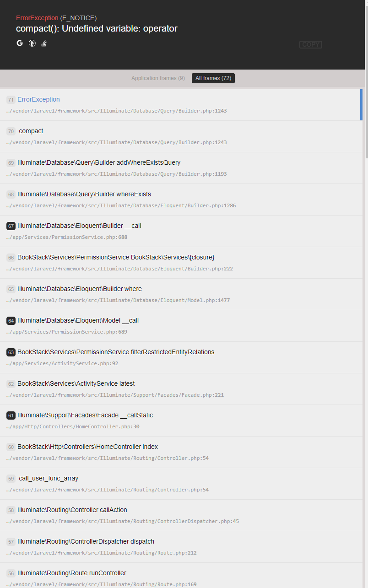Screen dimensions: 368x588
Task: Select frame 71 ErrorException
Action: (181, 105)
